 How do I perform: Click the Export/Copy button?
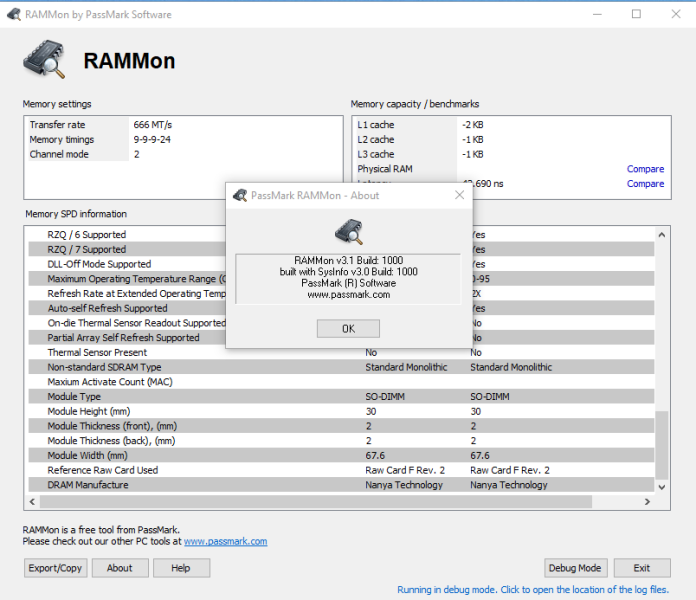[55, 568]
